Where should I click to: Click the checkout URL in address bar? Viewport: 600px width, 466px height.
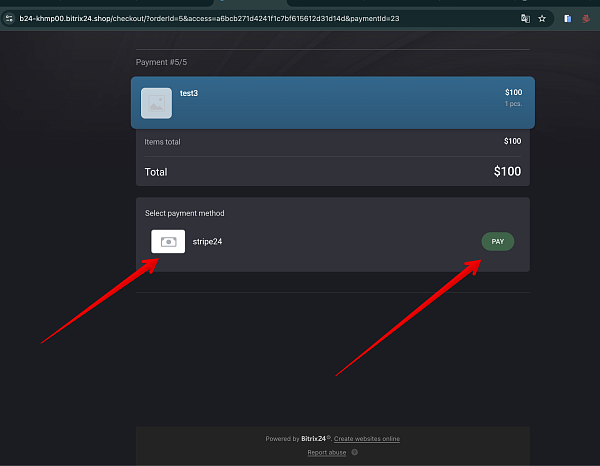click(209, 18)
